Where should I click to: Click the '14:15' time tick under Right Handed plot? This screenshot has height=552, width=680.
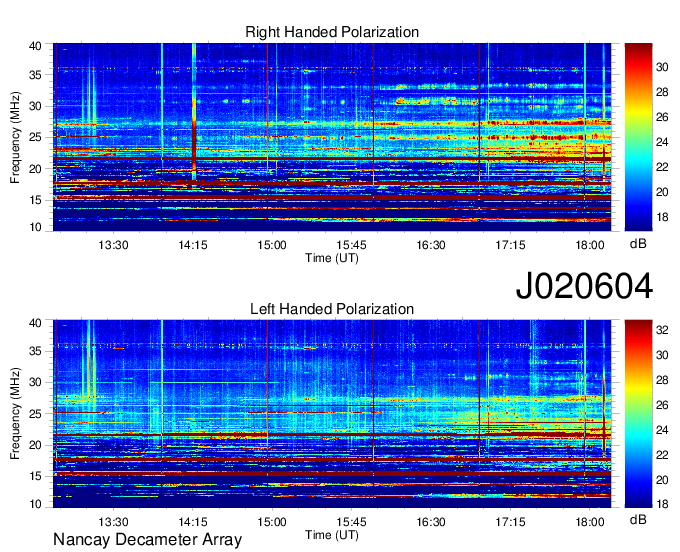(x=193, y=245)
